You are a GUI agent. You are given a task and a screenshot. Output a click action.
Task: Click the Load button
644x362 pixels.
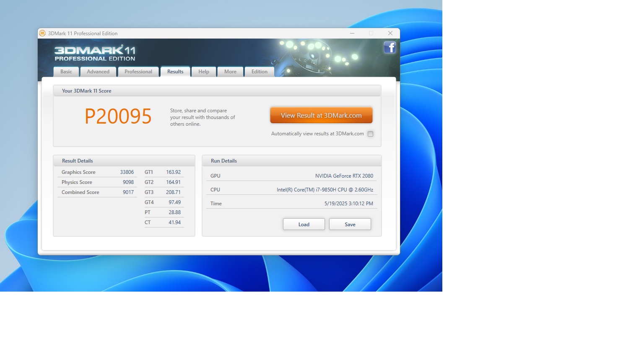click(x=304, y=224)
